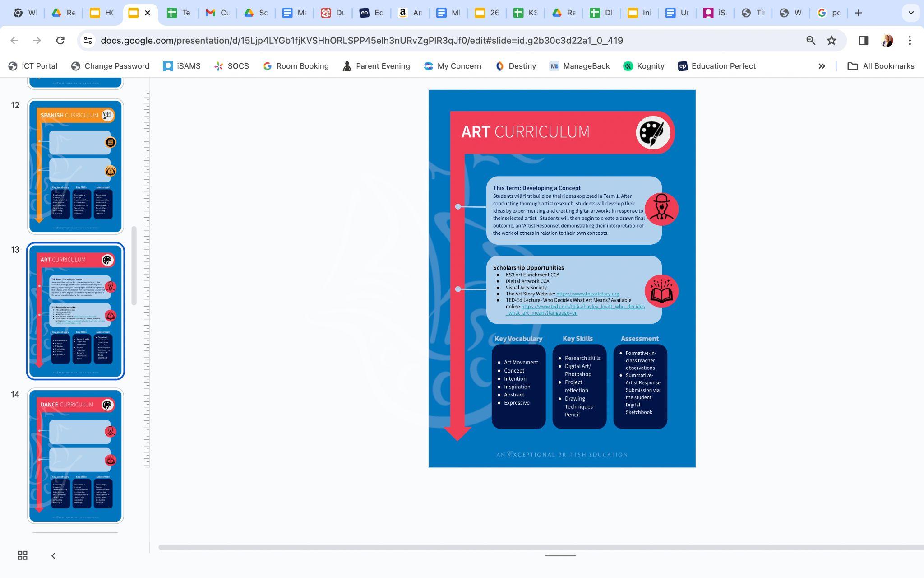924x578 pixels.
Task: Open the tab search dropdown
Action: click(x=910, y=13)
